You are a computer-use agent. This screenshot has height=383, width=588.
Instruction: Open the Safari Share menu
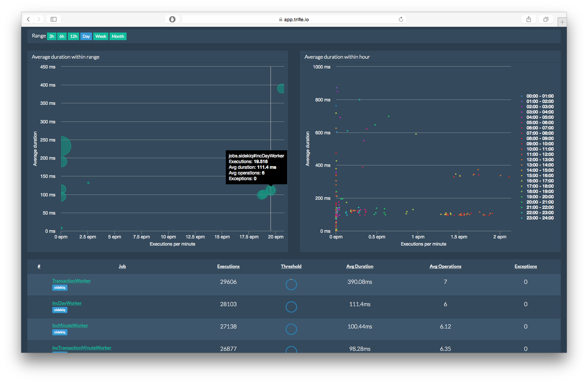coord(529,19)
